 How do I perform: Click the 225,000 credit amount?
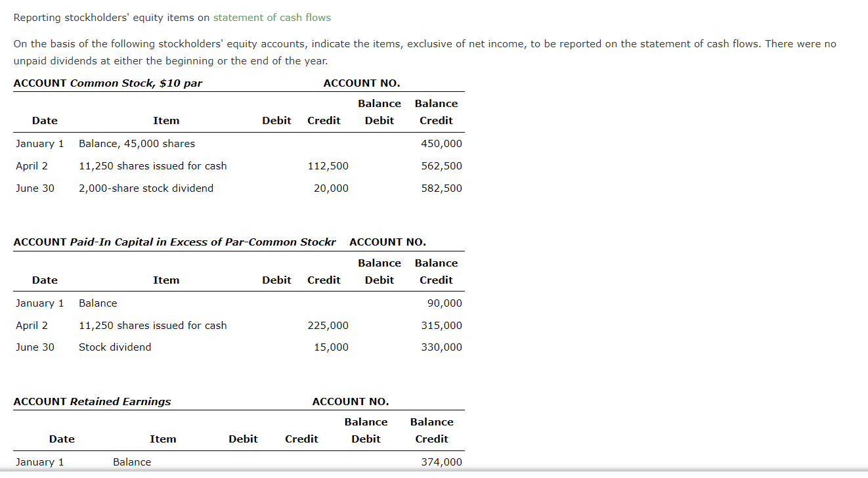[328, 326]
